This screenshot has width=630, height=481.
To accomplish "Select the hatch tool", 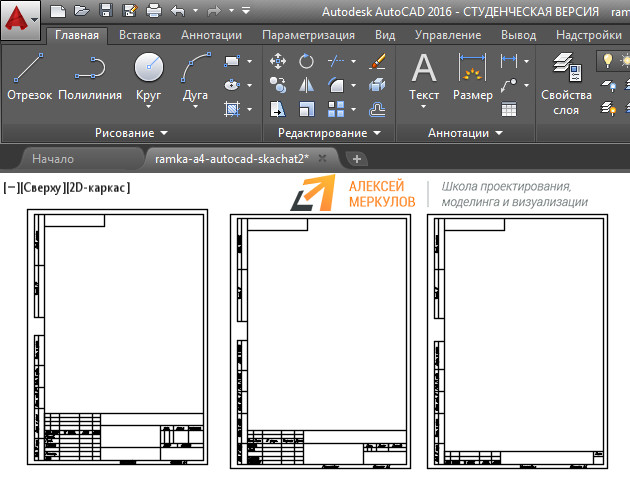I will 232,109.
